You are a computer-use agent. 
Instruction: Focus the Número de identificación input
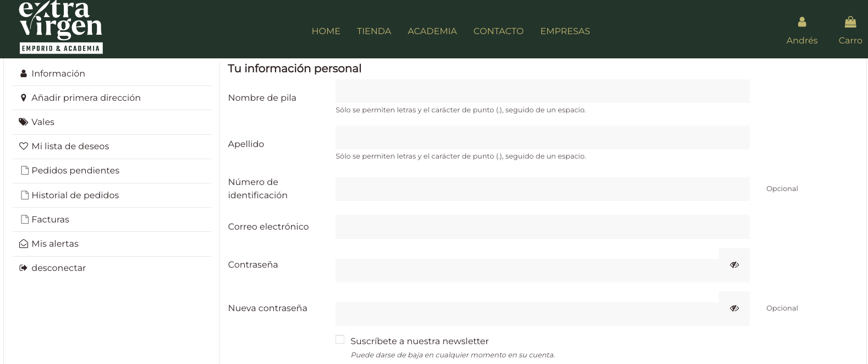coord(542,189)
